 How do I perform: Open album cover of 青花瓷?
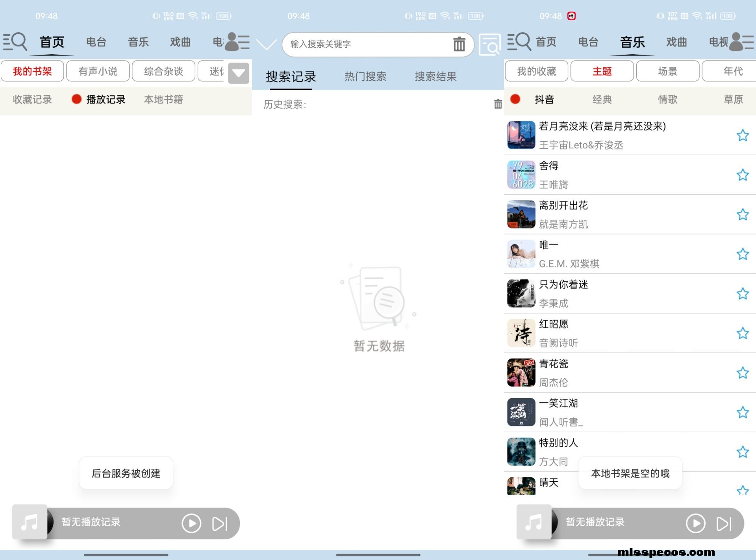(x=521, y=373)
